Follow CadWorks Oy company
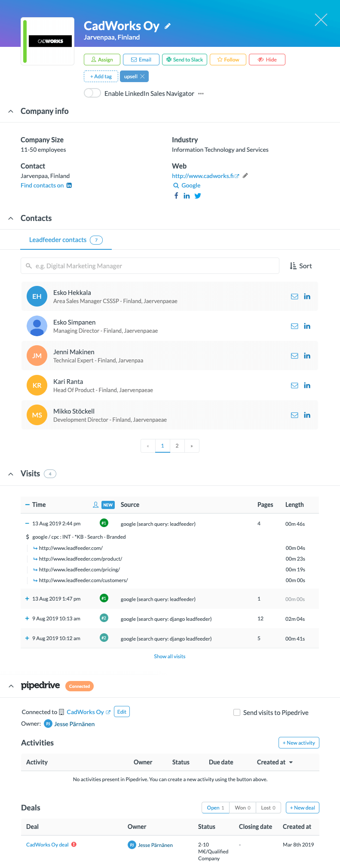The image size is (340, 868). coord(228,59)
